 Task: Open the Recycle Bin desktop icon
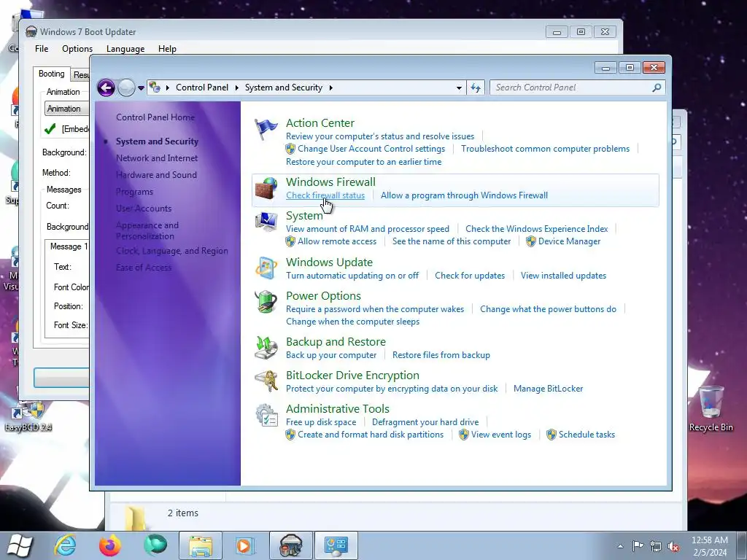tap(711, 408)
